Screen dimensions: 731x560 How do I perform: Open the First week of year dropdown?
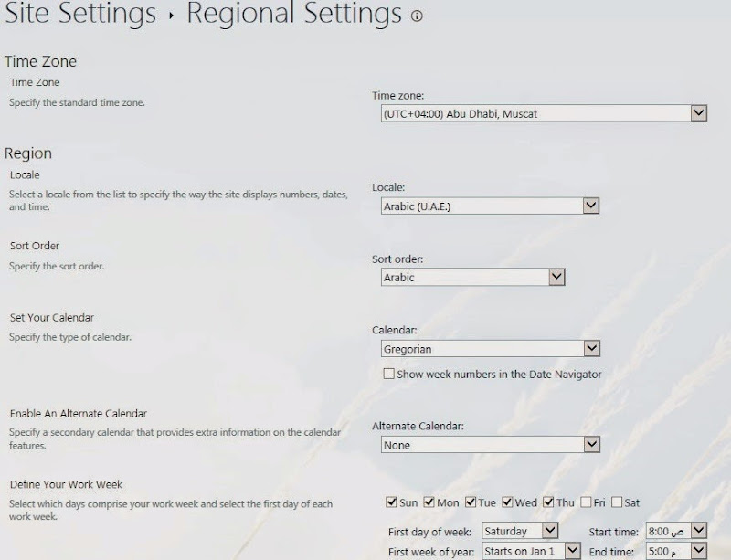(x=531, y=551)
